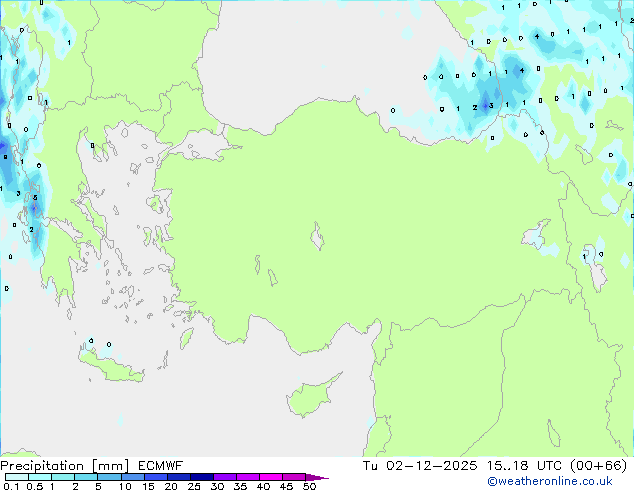Click the "10" legend scale label

click(x=125, y=486)
